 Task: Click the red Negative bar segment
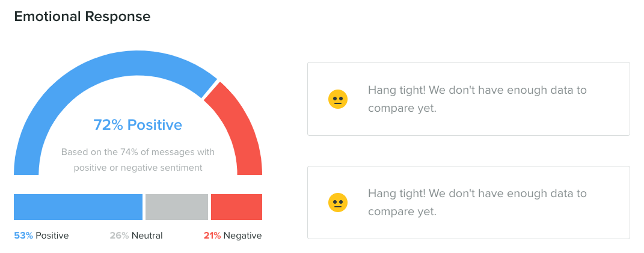tap(236, 207)
